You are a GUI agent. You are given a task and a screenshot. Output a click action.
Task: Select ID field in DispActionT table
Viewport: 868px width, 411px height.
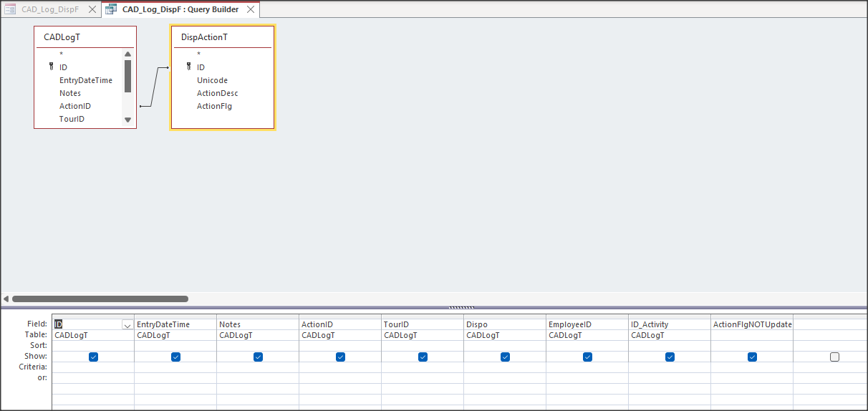coord(201,67)
